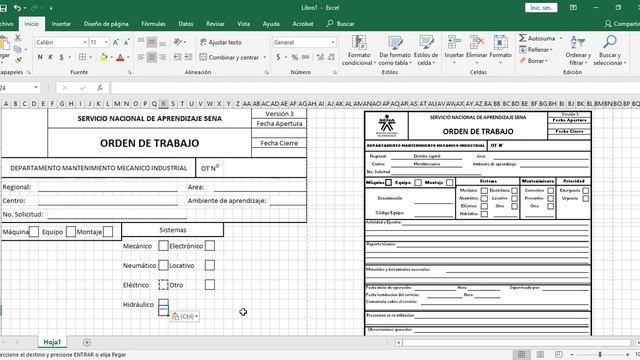Toggle Bold formatting (N)

pyautogui.click(x=40, y=57)
